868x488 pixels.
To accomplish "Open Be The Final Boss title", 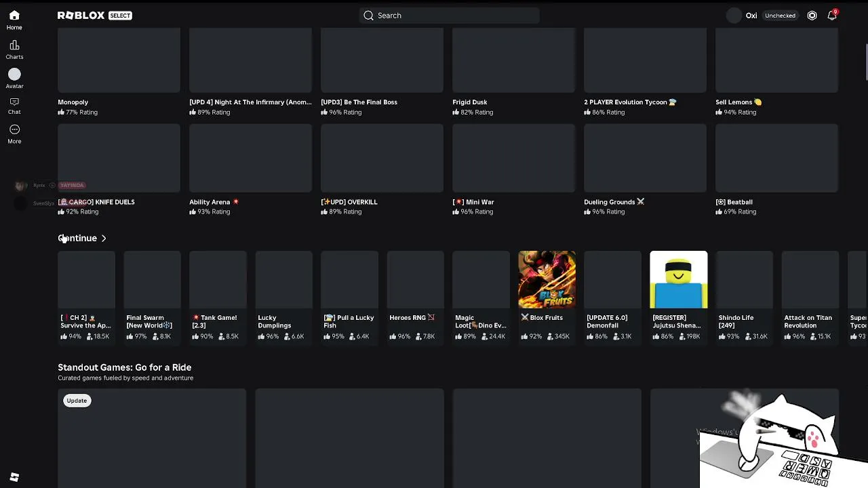I will tap(359, 102).
